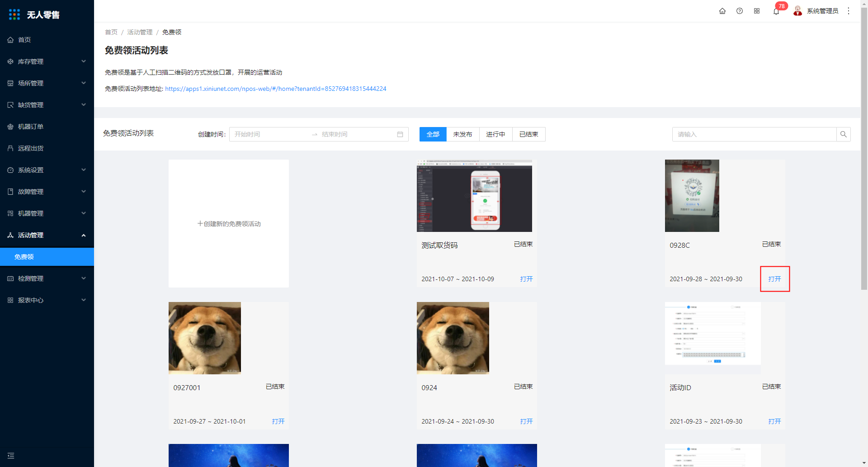Open the vertical three-dot more menu
868x467 pixels.
(849, 11)
